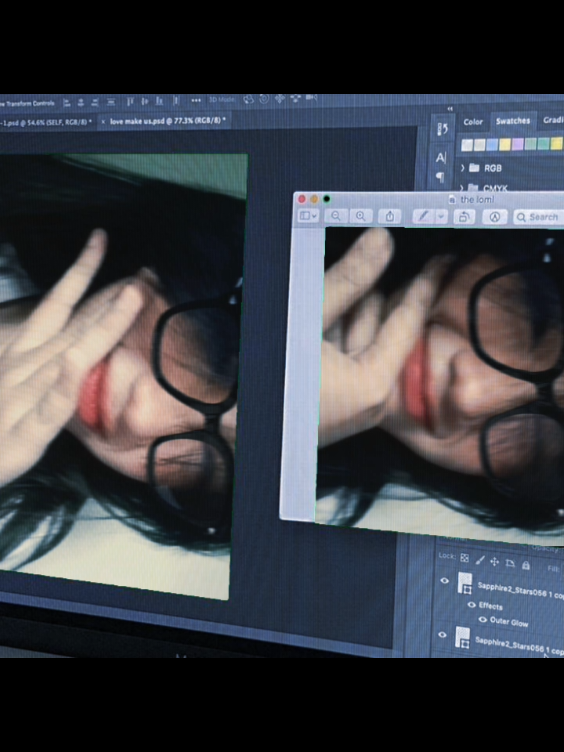Click the CMYK folder name
The height and width of the screenshot is (752, 564).
[495, 188]
